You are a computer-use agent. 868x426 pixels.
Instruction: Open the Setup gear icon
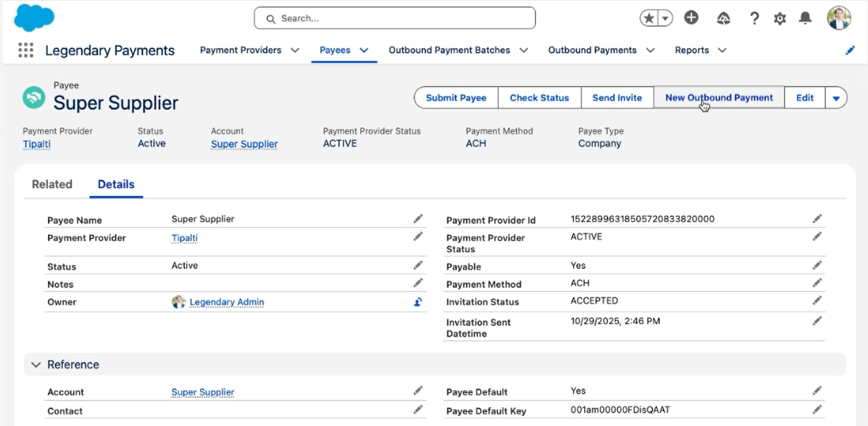780,18
